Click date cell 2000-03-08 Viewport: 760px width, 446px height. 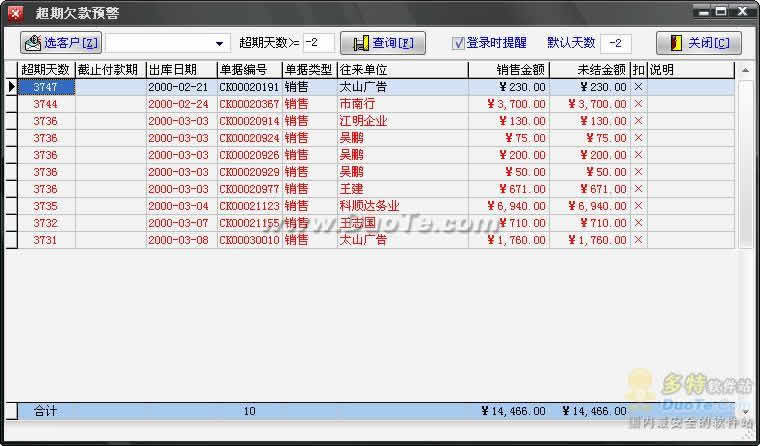(x=182, y=240)
